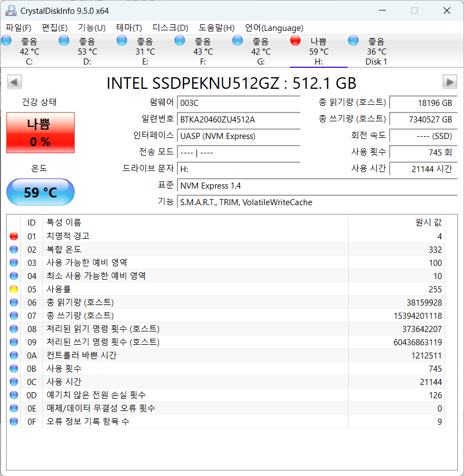Click total host reads value 18196 GB
This screenshot has height=476, width=464.
[x=423, y=103]
